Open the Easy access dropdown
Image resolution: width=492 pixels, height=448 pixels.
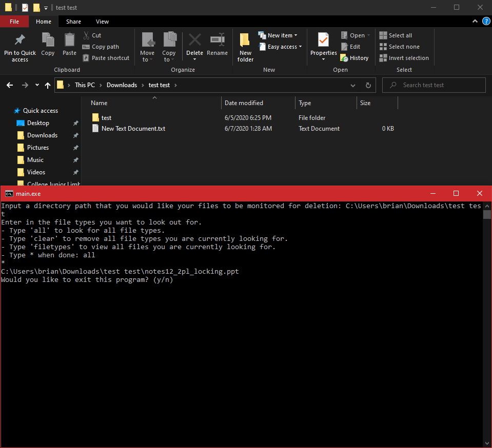pos(281,47)
